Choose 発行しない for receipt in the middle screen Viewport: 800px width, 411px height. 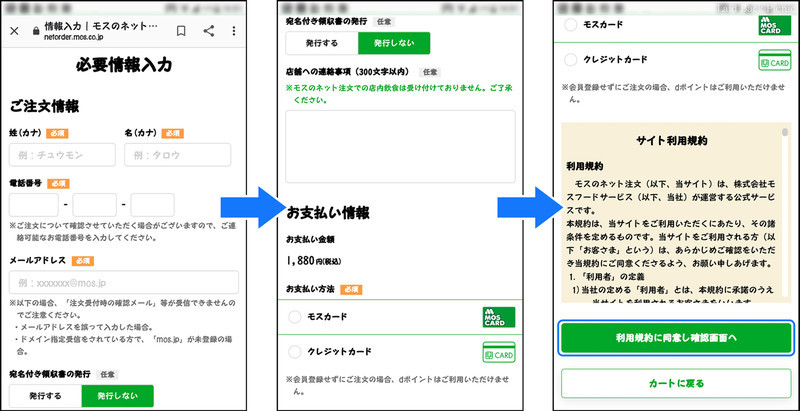click(394, 43)
